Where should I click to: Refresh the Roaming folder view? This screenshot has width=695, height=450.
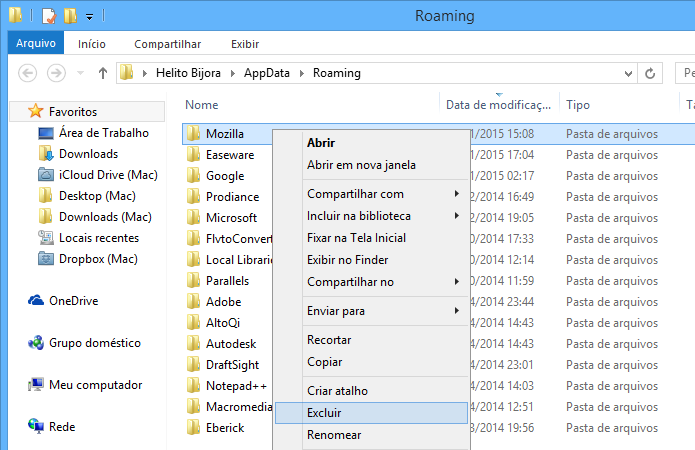(x=650, y=73)
